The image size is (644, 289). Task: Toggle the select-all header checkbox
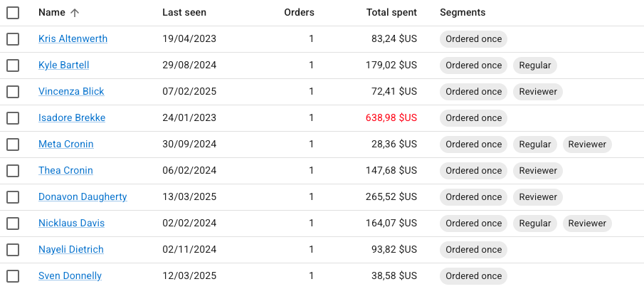(x=13, y=13)
